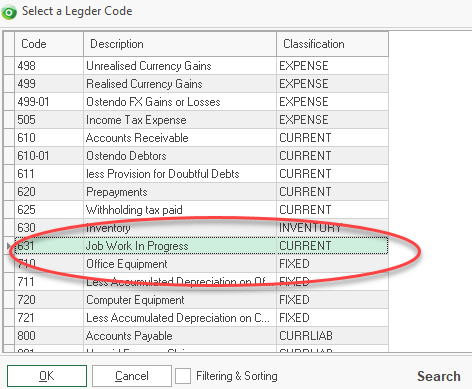Viewport: 472px width, 389px height.
Task: Click EXPENSE classification for code 498
Action: pyautogui.click(x=332, y=66)
